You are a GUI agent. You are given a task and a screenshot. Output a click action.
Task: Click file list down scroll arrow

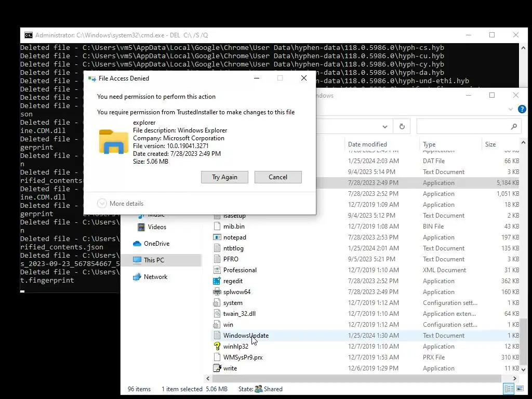pyautogui.click(x=523, y=369)
